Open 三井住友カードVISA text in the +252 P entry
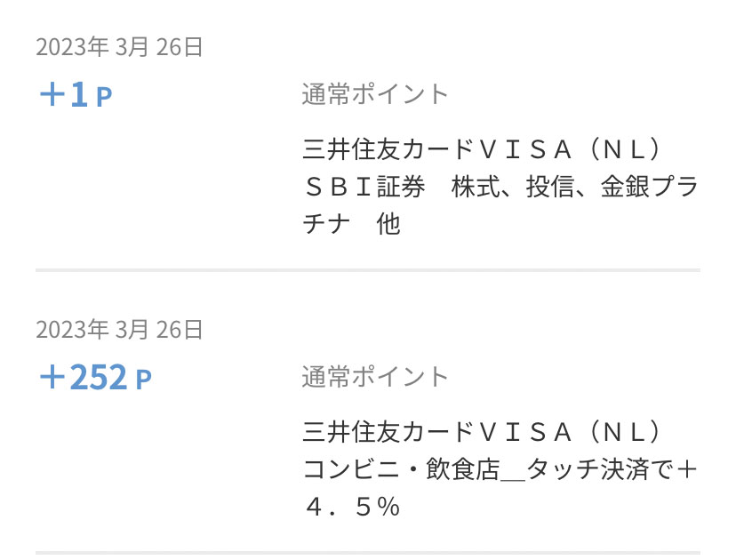 pyautogui.click(x=436, y=431)
